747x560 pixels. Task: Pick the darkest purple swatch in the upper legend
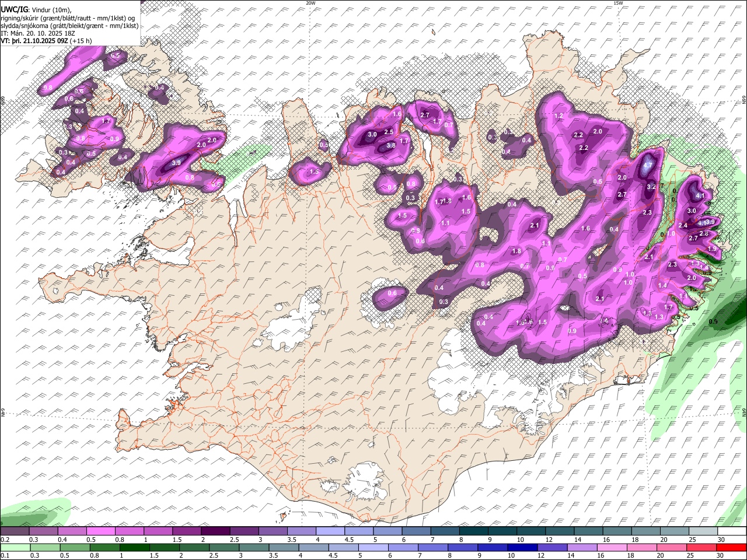pos(215,531)
